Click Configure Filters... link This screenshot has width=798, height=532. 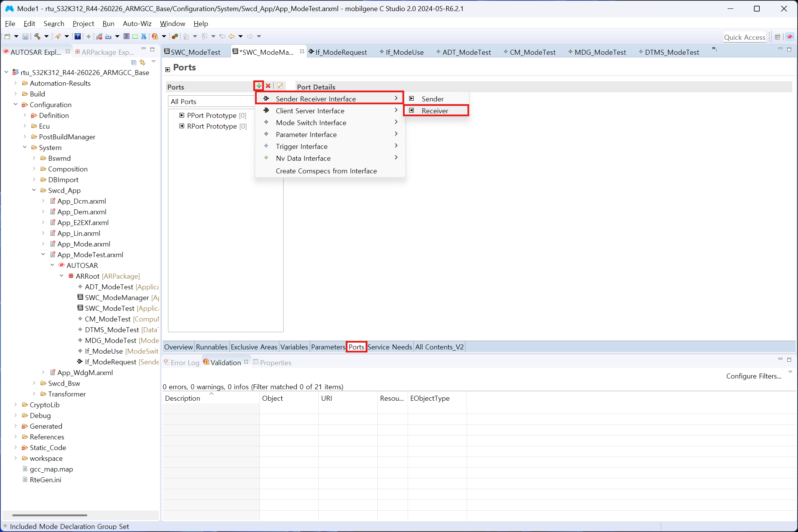click(x=754, y=376)
